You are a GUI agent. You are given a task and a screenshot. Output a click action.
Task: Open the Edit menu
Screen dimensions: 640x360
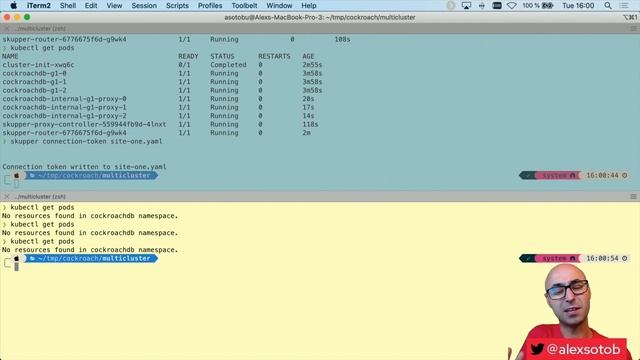coord(91,6)
